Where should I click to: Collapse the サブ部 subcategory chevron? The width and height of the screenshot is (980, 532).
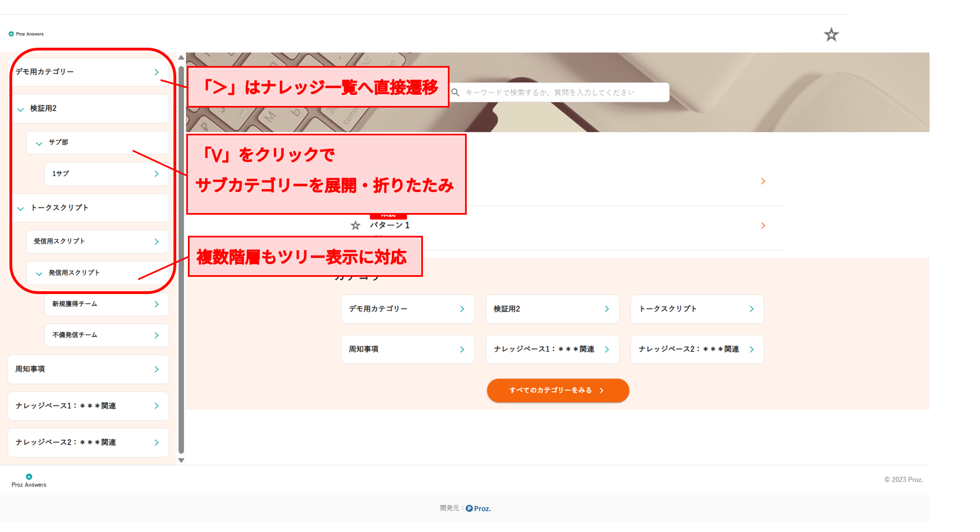pyautogui.click(x=39, y=143)
